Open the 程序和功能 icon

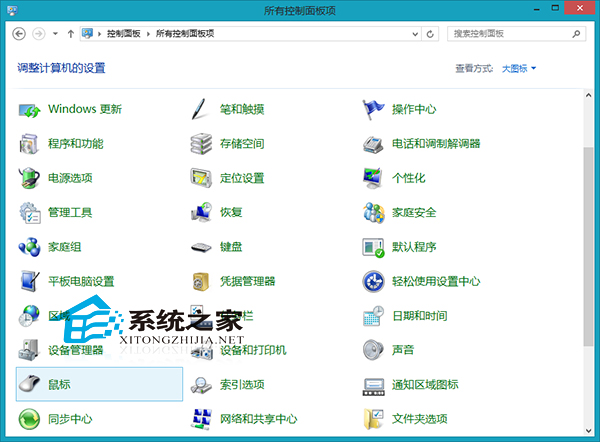point(29,144)
